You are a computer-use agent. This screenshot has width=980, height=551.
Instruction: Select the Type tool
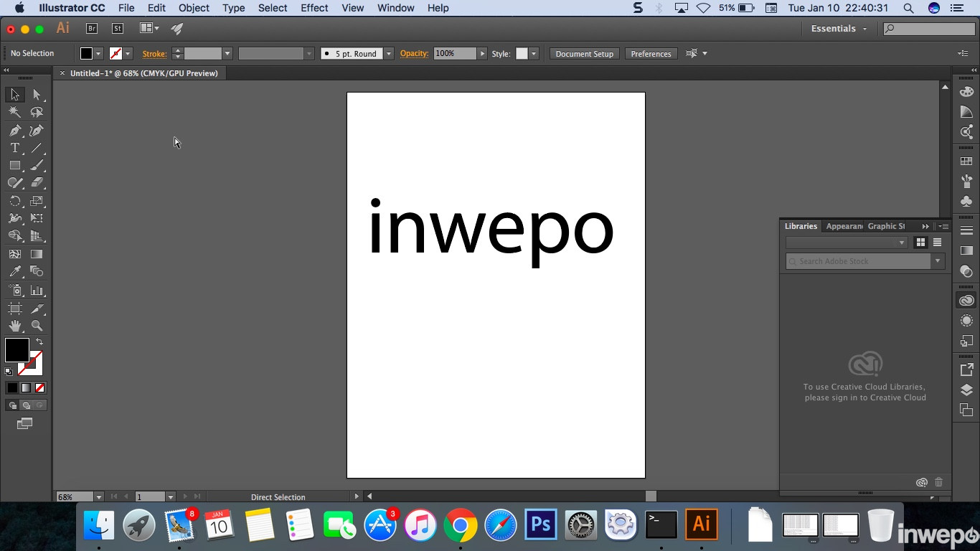coord(15,148)
